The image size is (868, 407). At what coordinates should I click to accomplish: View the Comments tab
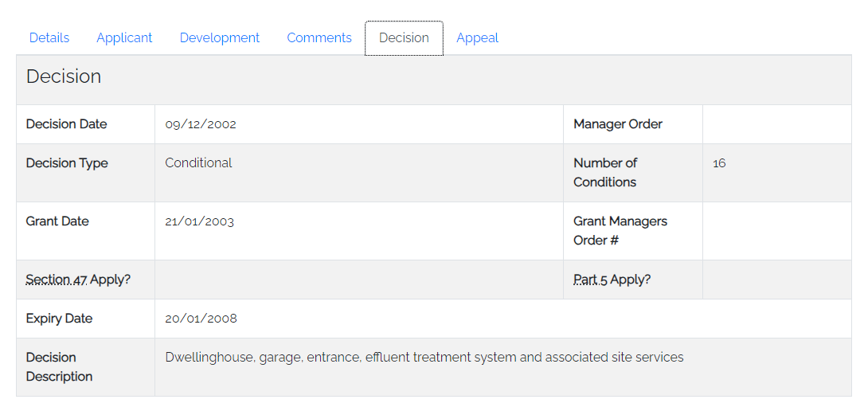tap(319, 37)
